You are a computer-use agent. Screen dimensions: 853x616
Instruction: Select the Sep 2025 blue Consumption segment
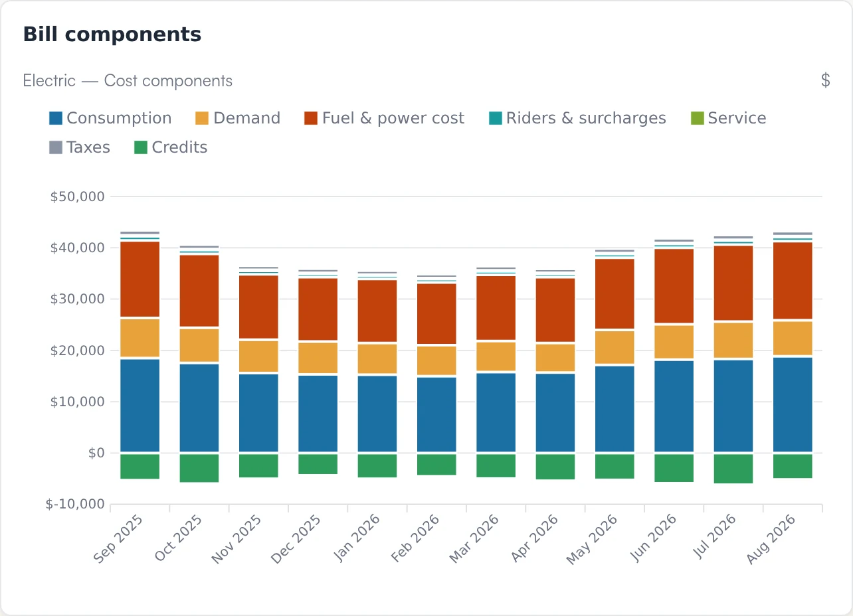(140, 406)
